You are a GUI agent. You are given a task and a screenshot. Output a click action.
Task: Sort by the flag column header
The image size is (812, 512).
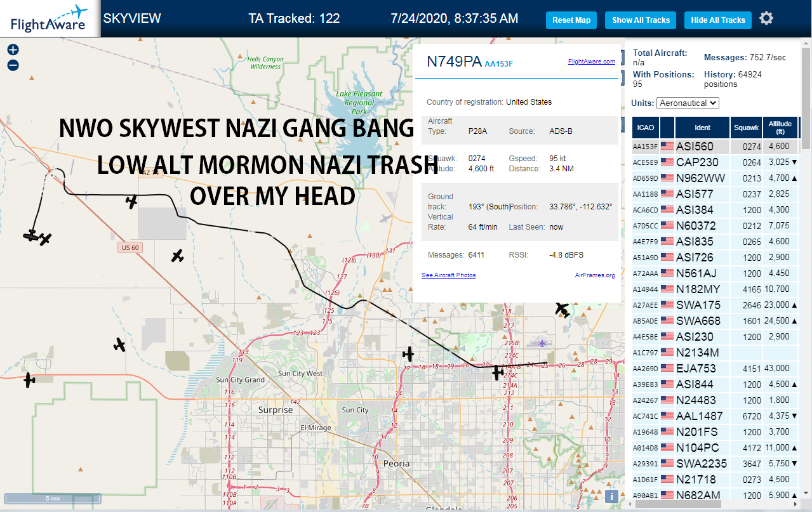point(667,128)
